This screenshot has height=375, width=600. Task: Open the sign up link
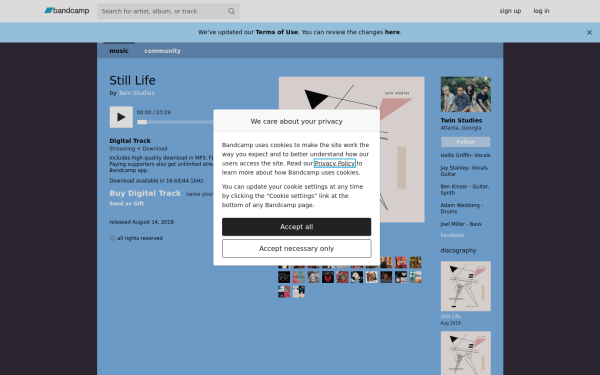click(x=510, y=11)
